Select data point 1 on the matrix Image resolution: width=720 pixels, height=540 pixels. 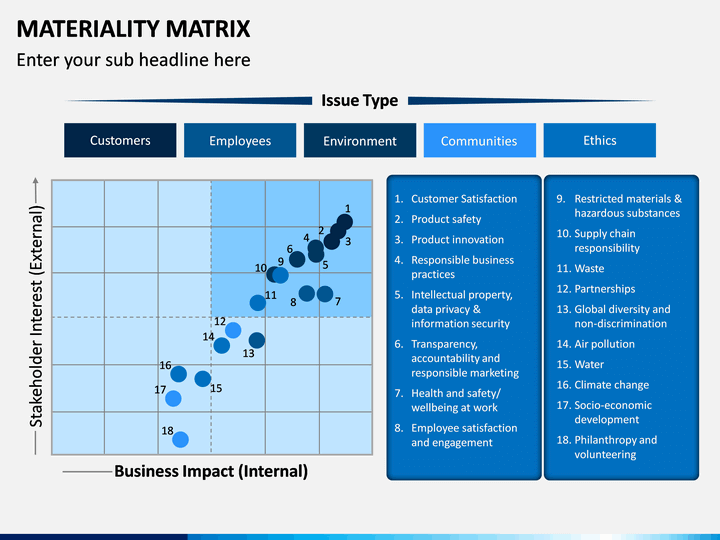point(344,222)
